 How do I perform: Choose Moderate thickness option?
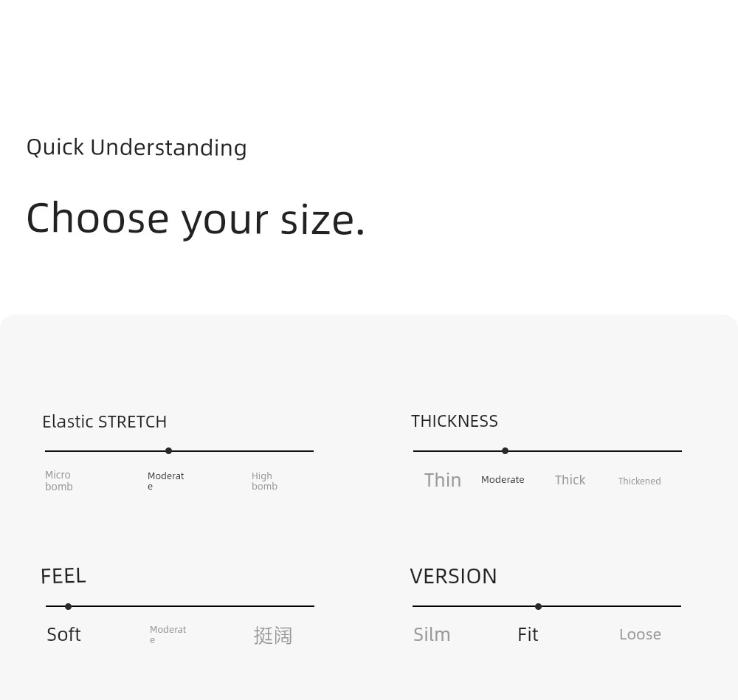coord(502,479)
